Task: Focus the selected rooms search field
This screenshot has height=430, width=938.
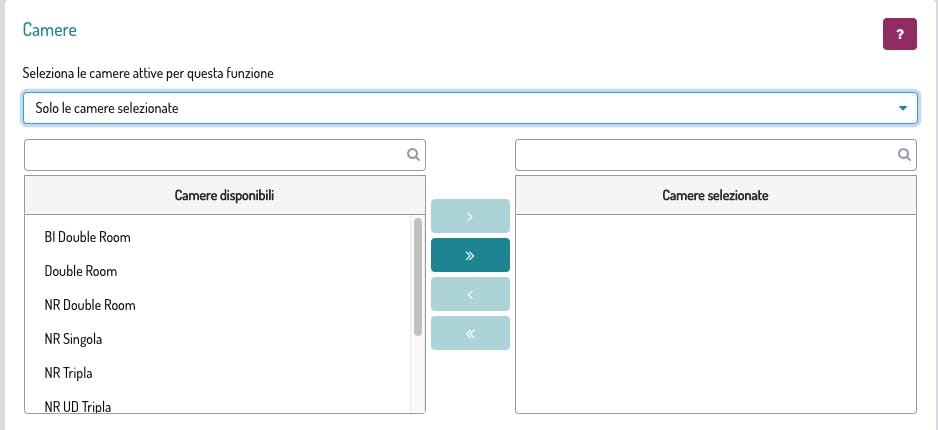Action: pyautogui.click(x=704, y=155)
